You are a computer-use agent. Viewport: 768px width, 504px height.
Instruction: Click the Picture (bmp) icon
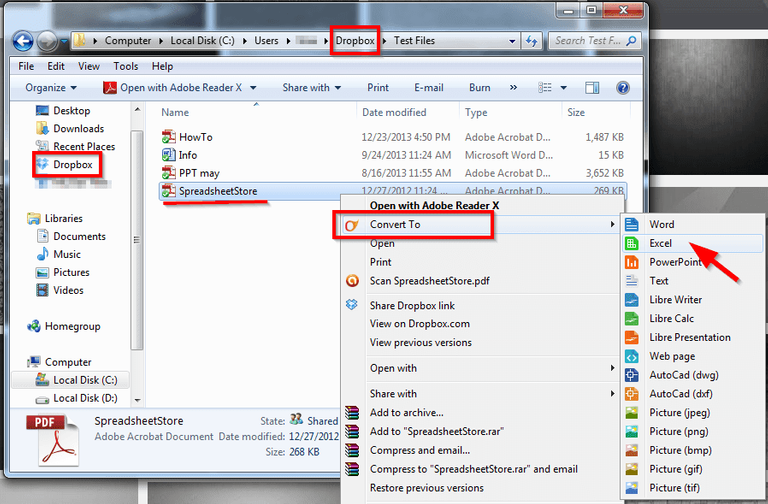[632, 450]
